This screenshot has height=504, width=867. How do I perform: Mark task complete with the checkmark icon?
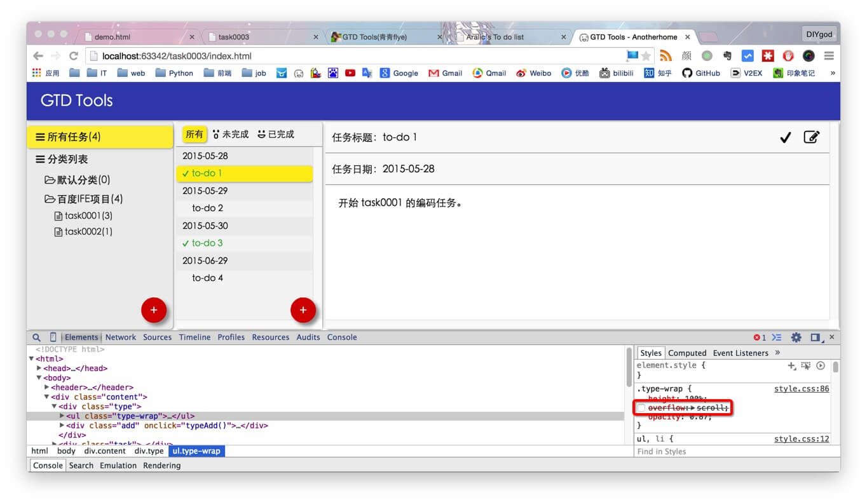(x=785, y=137)
